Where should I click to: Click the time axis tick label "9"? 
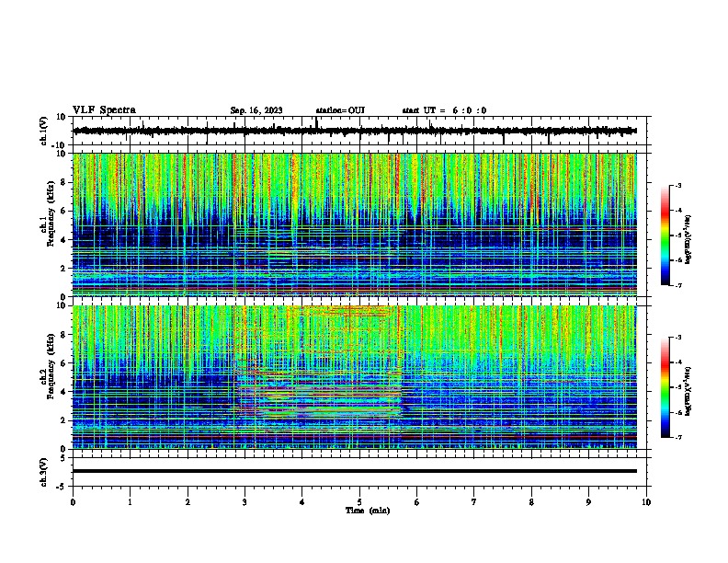pos(588,502)
